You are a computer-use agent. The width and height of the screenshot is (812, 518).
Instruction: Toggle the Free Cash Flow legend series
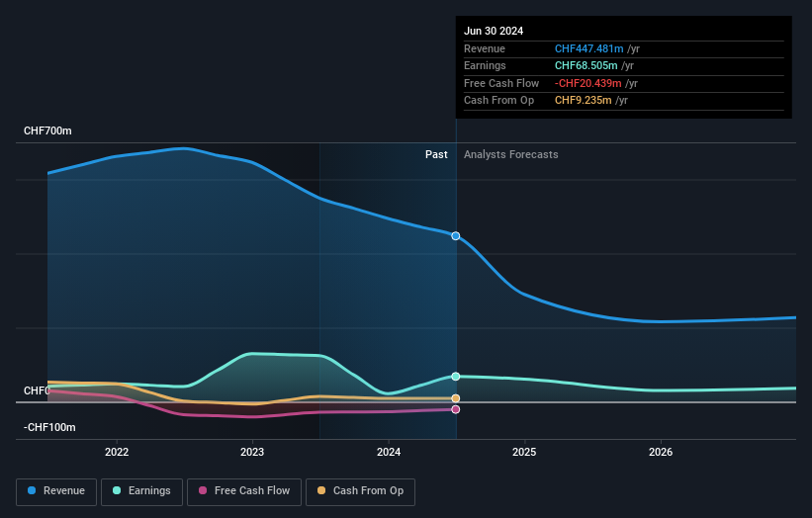tap(244, 491)
